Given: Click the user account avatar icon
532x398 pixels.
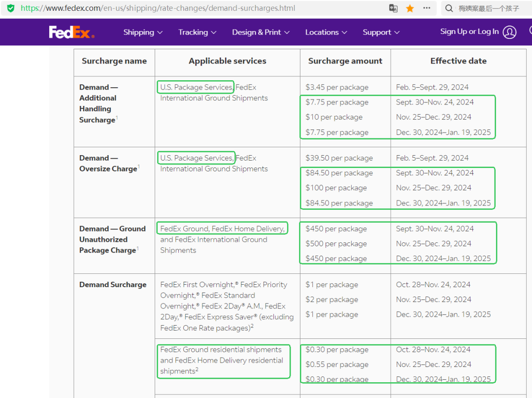Looking at the screenshot, I should 509,32.
